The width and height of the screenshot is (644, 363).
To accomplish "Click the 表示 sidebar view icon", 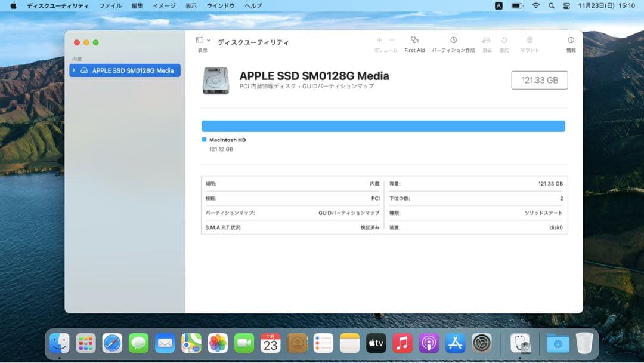I will pos(200,39).
